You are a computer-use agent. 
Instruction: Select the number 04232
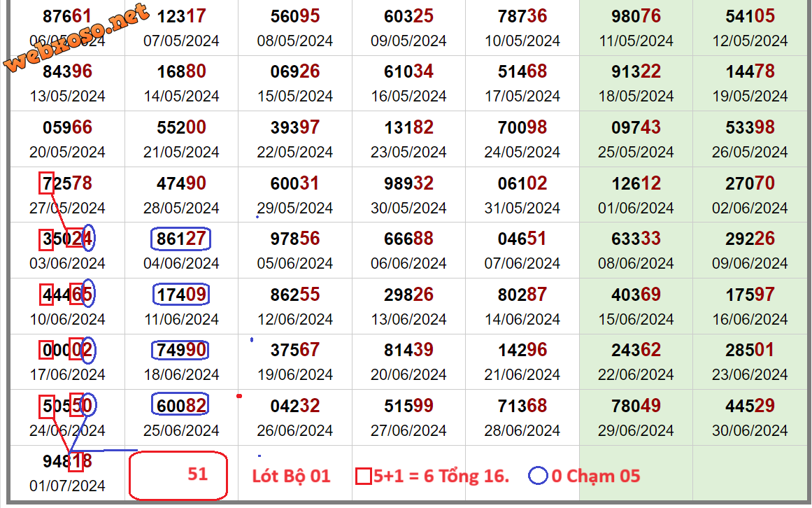(295, 406)
